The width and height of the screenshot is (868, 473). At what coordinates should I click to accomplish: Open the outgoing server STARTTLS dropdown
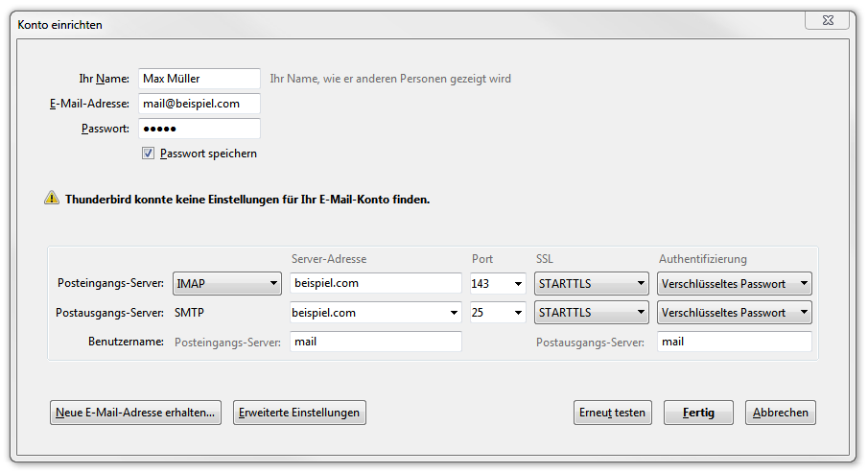pos(591,313)
